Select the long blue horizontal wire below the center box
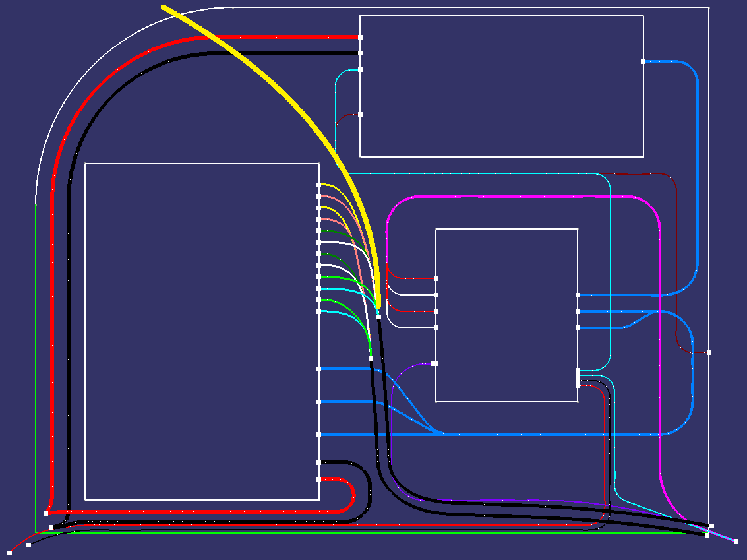The height and width of the screenshot is (560, 747). 500,435
